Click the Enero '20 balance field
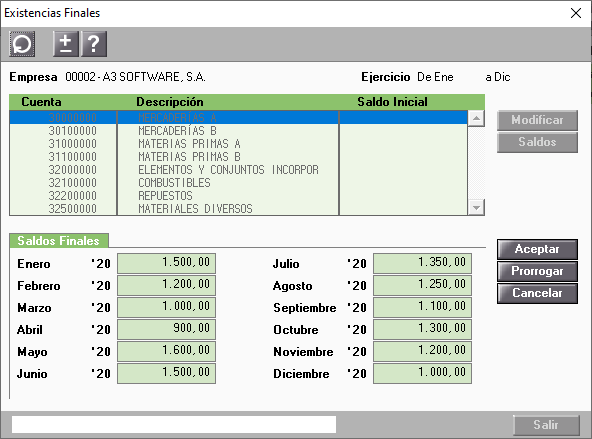Screen dimensions: 592x439 click(x=166, y=263)
